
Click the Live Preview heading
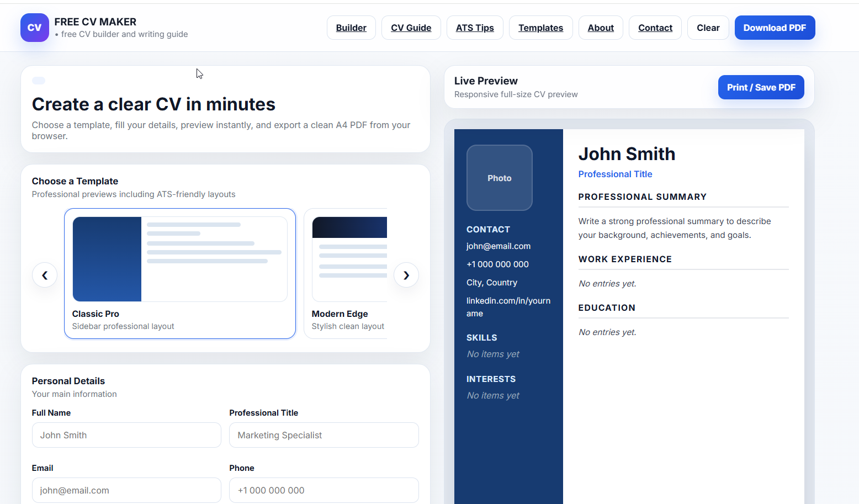coord(486,81)
